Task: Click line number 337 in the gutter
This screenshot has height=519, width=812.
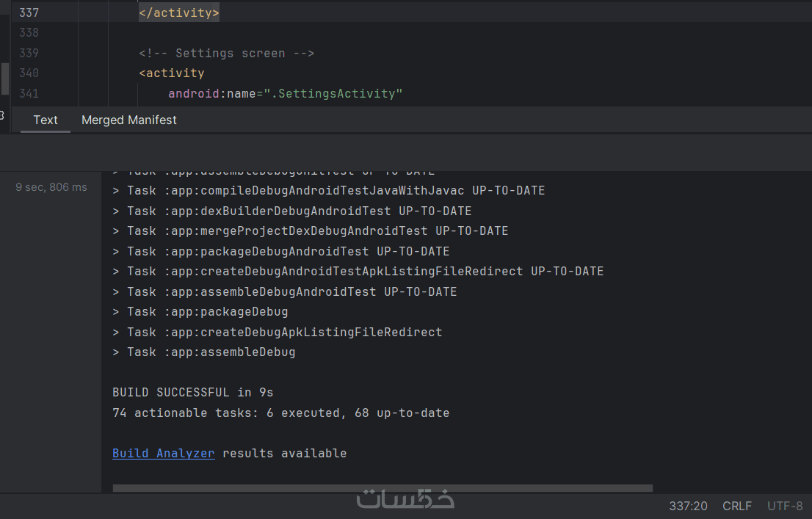Action: 29,13
